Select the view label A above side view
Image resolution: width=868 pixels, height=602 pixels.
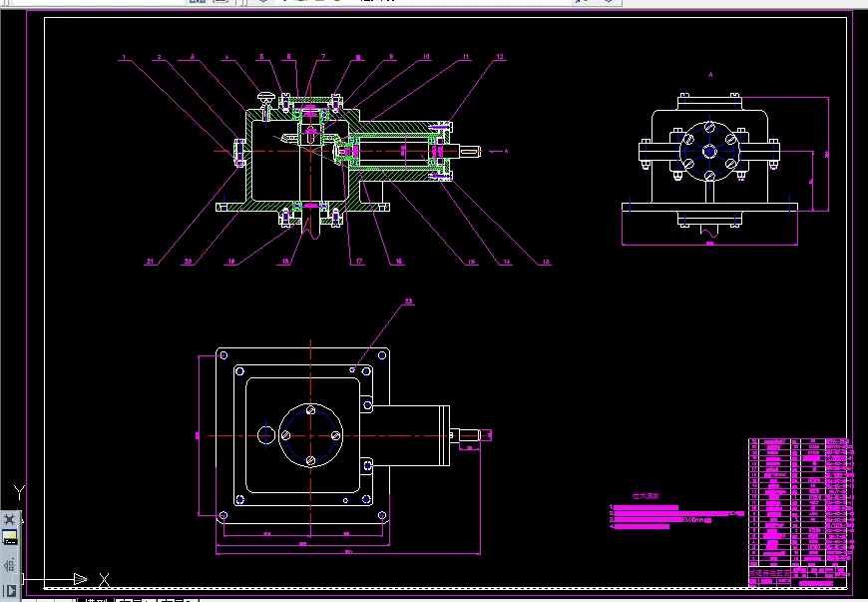pyautogui.click(x=710, y=74)
